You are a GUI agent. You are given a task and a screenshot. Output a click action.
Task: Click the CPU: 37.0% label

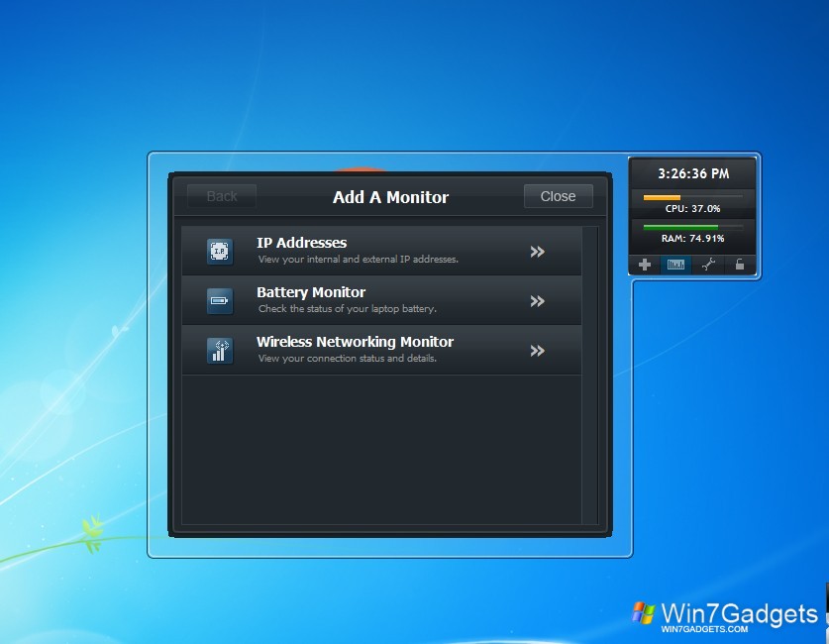pyautogui.click(x=692, y=208)
